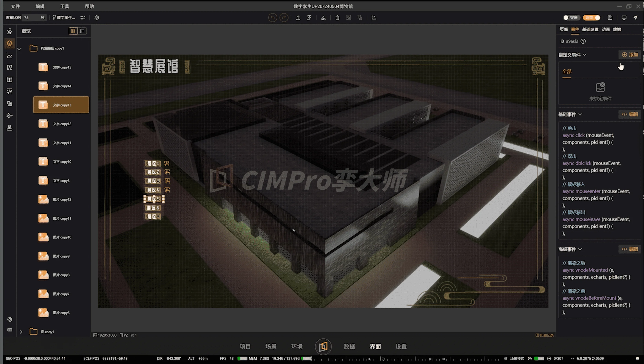Viewport: 644px width, 364px height.
Task: Click the 添加 custom event button
Action: pyautogui.click(x=630, y=55)
